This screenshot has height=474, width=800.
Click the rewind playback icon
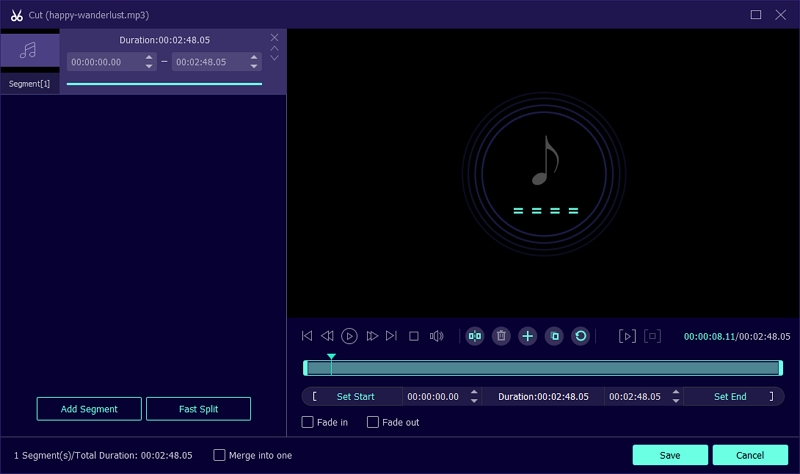(327, 336)
